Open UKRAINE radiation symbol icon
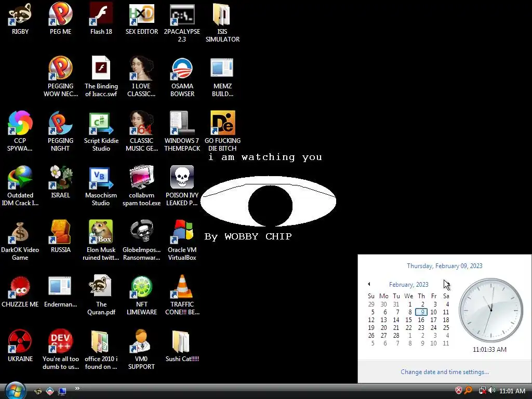The width and height of the screenshot is (532, 399). 20,346
